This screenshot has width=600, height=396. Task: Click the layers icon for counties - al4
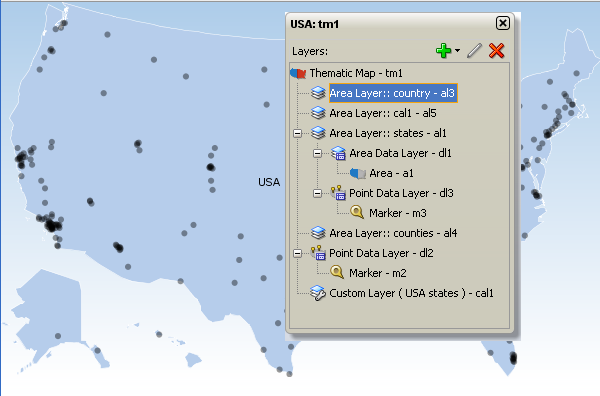click(318, 233)
